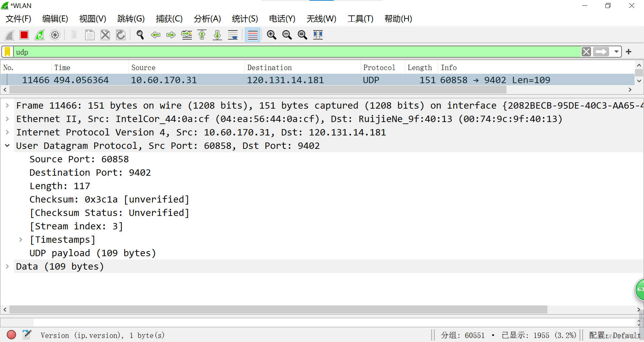Restart the current capture
Image resolution: width=644 pixels, height=342 pixels.
tap(40, 35)
